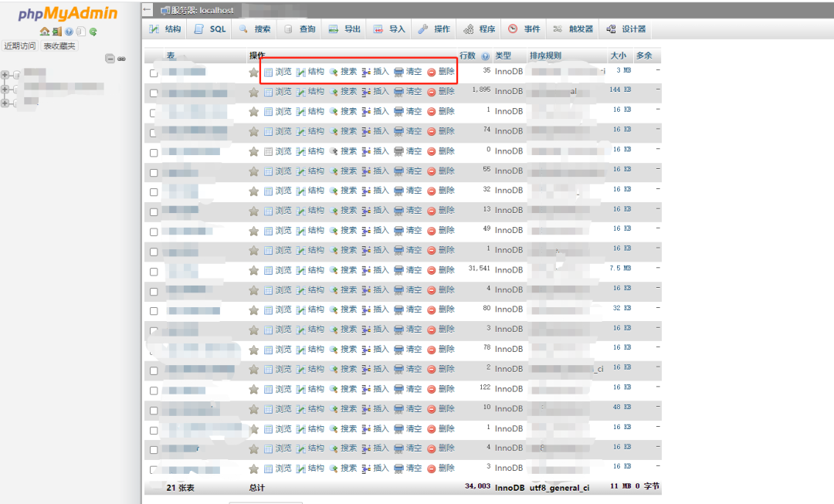Image resolution: width=834 pixels, height=504 pixels.
Task: Click 结构 icon in the 55-row table row
Action: (300, 171)
